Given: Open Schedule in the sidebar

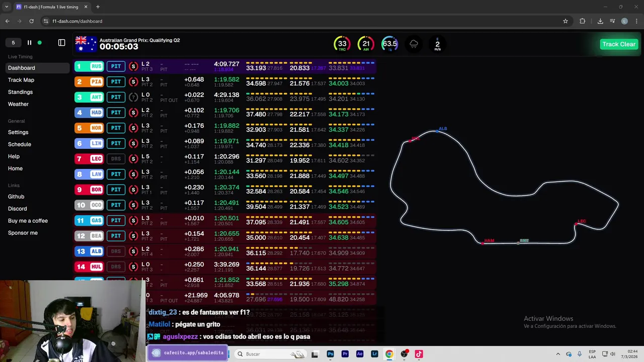Looking at the screenshot, I should [20, 144].
